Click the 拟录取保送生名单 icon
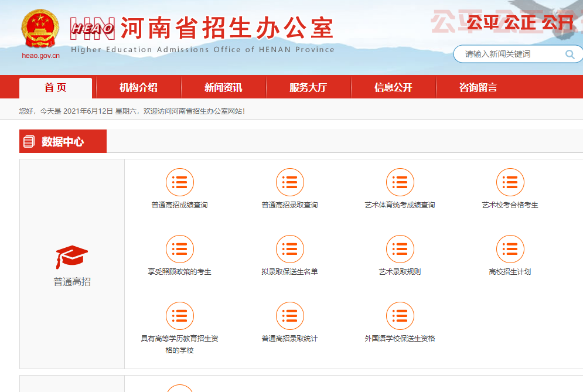Screen dimensions: 583x392 (289, 250)
